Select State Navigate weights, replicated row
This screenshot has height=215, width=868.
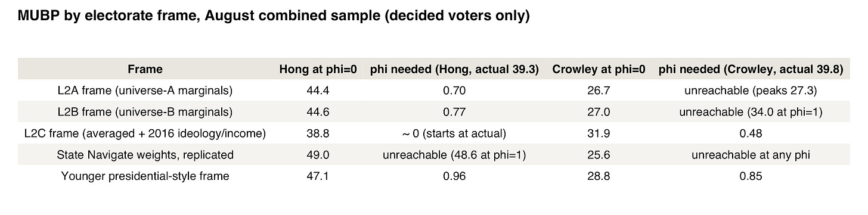tap(434, 154)
